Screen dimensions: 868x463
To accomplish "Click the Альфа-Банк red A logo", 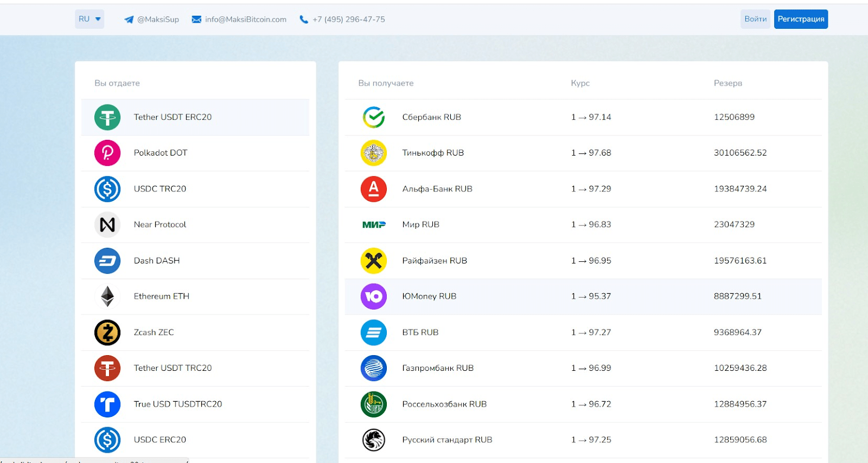I will (x=374, y=189).
